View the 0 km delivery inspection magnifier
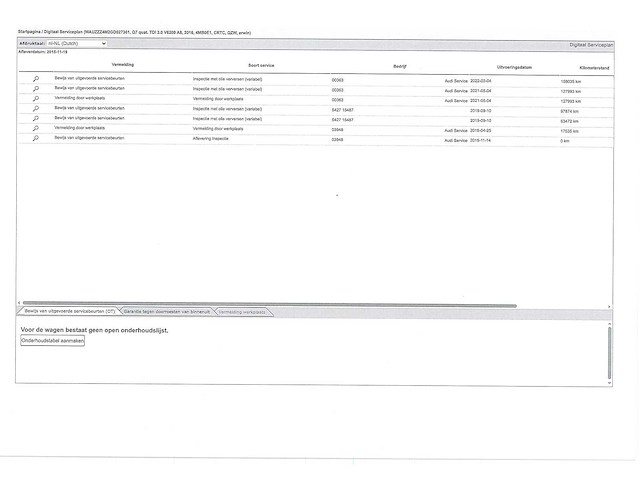This screenshot has height=480, width=640. point(36,139)
